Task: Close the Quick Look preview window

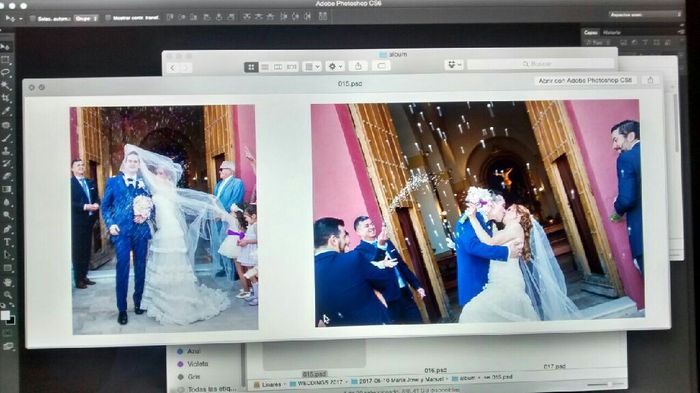Action: [x=31, y=88]
